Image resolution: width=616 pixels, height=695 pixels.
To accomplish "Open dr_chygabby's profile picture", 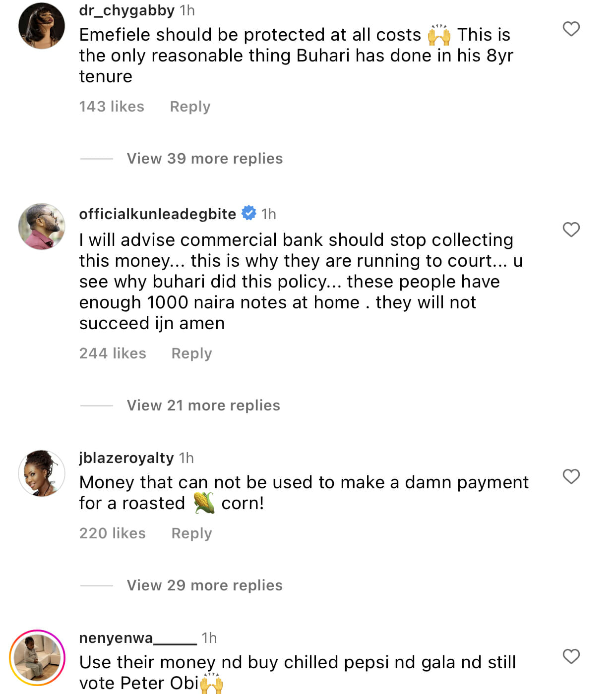I will (42, 26).
